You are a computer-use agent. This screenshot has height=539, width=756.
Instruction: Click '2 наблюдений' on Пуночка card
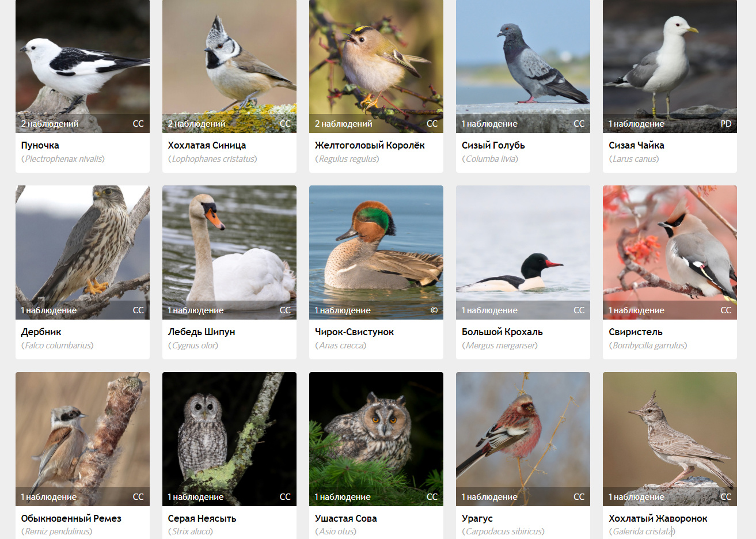(x=50, y=124)
